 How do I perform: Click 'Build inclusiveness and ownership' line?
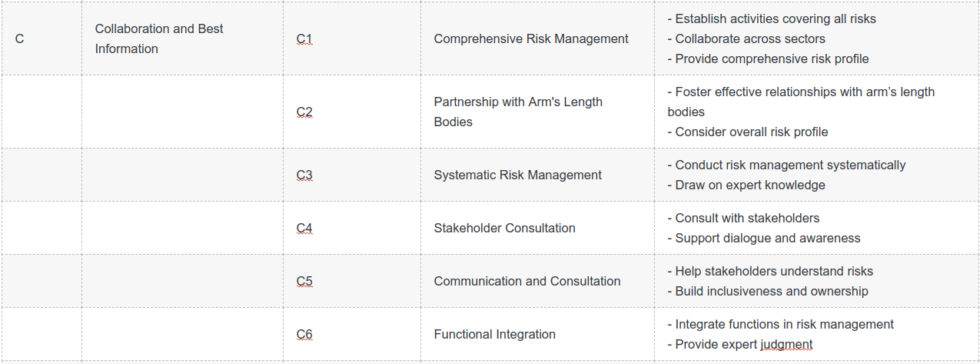[768, 291]
